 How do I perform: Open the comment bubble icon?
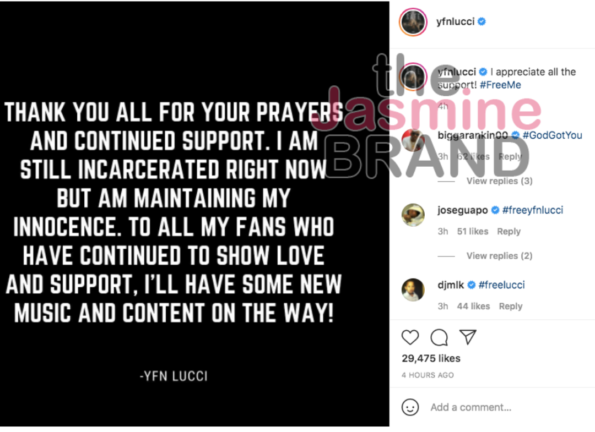pyautogui.click(x=439, y=337)
